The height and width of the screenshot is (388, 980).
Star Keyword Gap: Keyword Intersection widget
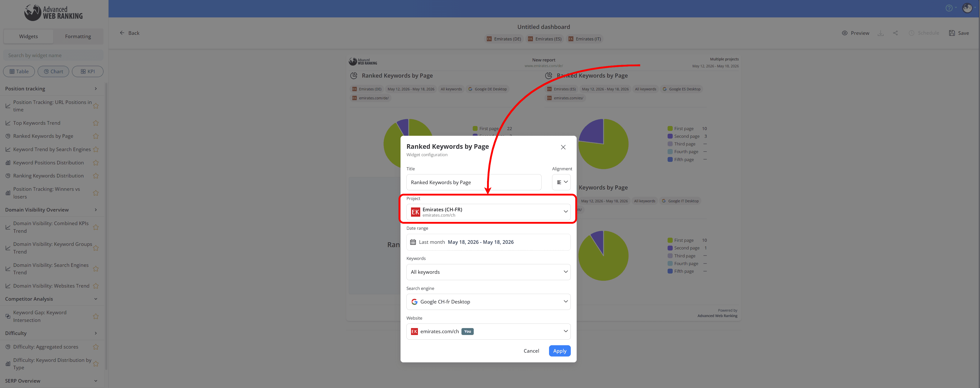click(x=96, y=317)
